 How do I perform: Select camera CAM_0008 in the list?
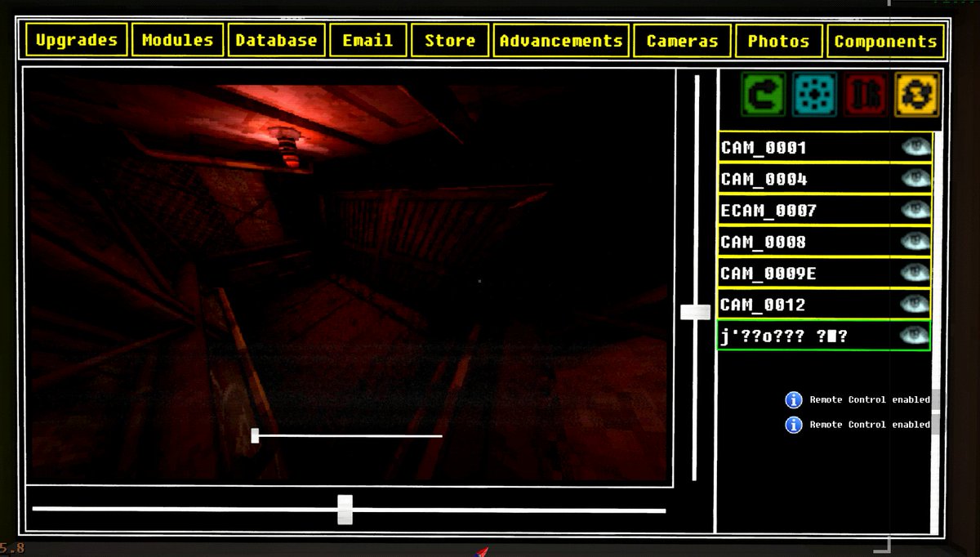[824, 242]
